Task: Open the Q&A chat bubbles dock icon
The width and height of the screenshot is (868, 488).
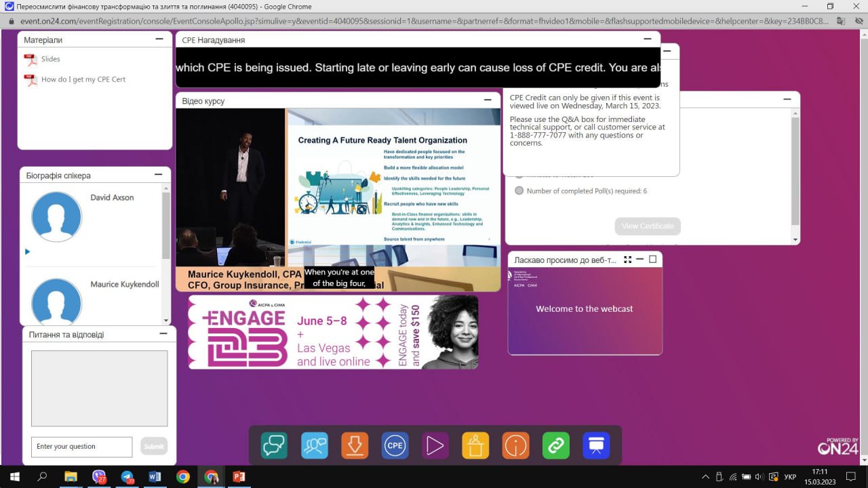Action: pyautogui.click(x=274, y=445)
